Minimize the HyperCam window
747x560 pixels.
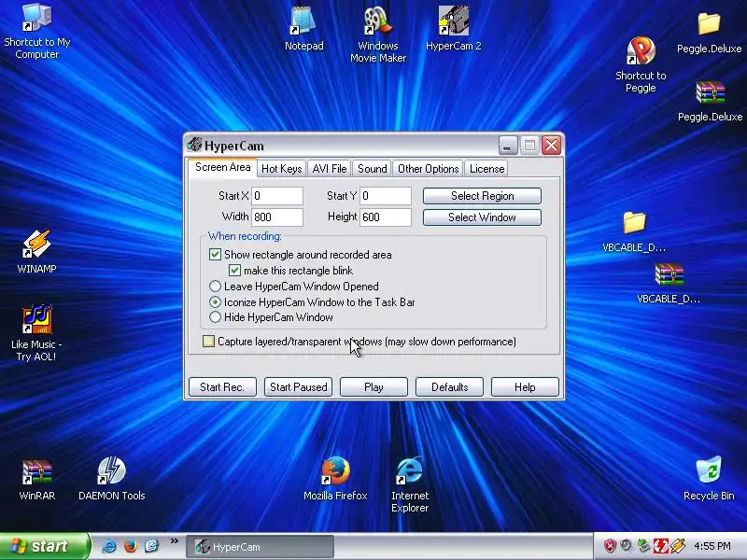click(x=508, y=146)
